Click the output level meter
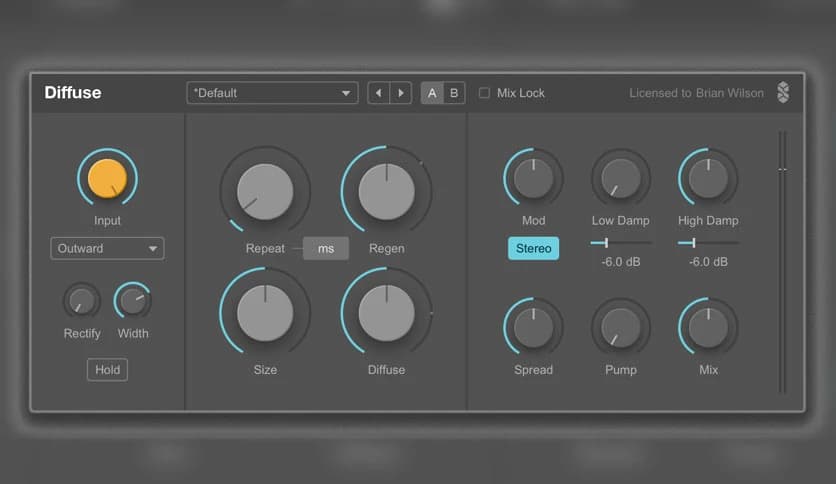Viewport: 836px width, 484px height. [782, 262]
